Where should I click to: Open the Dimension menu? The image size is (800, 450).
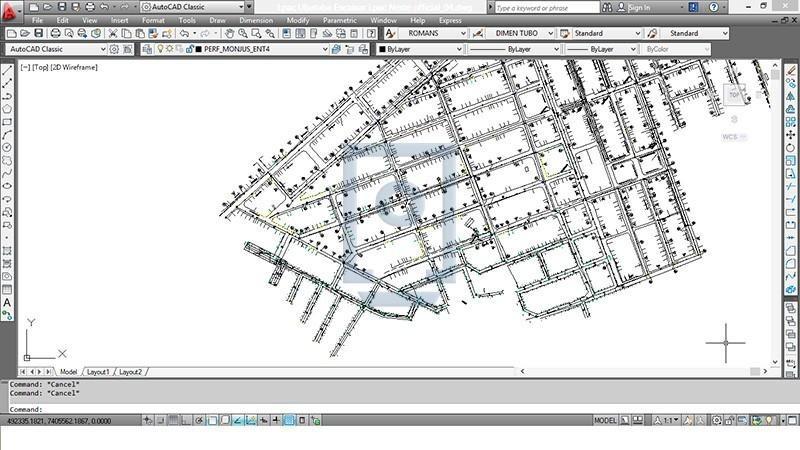point(256,20)
